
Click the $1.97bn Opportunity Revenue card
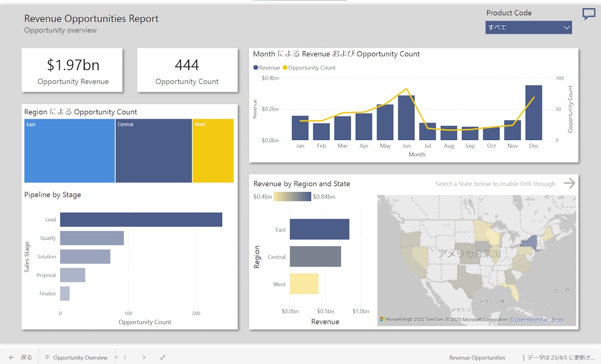click(x=72, y=70)
